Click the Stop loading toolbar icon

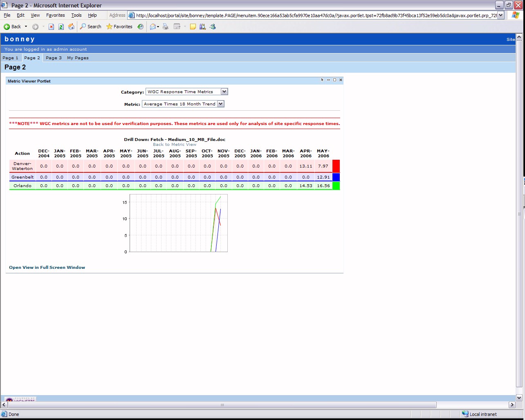(x=51, y=27)
